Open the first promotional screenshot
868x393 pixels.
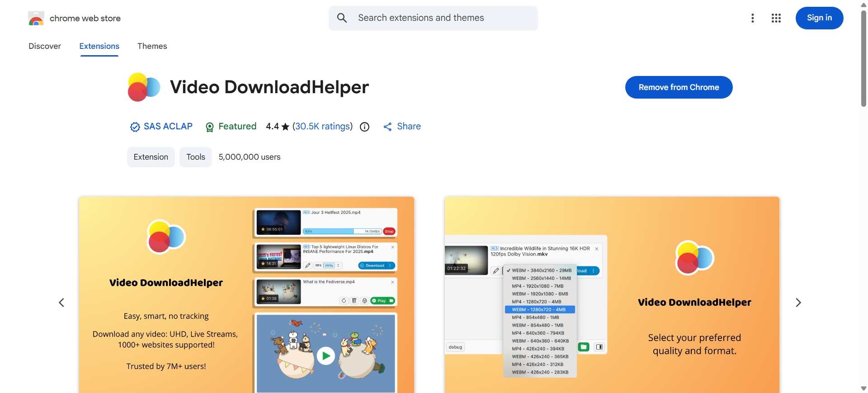[x=246, y=295]
